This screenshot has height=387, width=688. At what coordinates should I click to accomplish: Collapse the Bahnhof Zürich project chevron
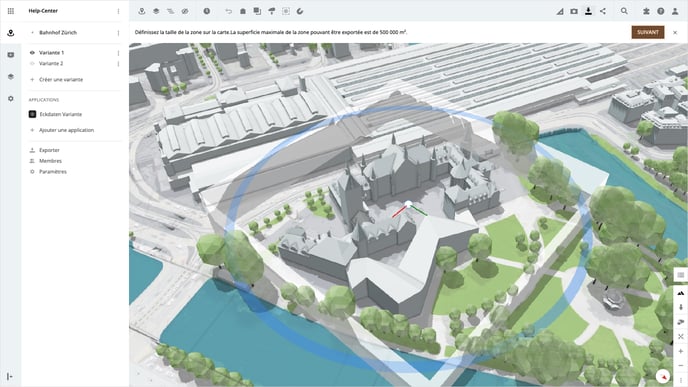tap(32, 33)
